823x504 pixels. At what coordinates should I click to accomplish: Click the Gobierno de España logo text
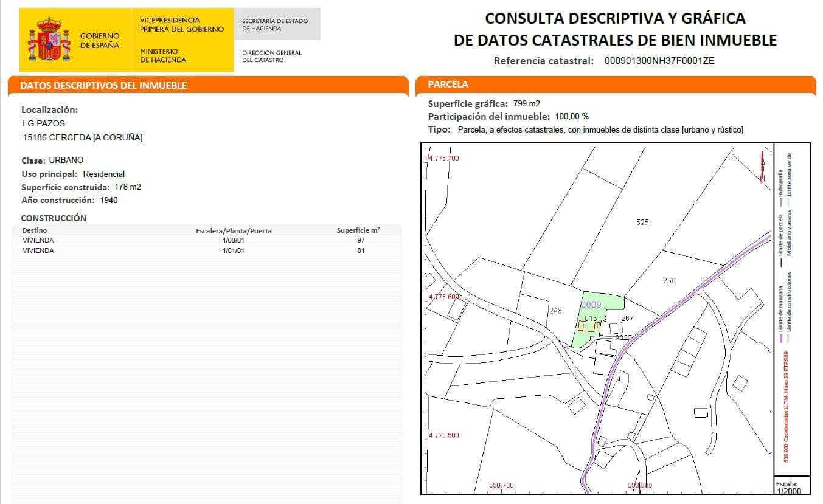pos(100,41)
